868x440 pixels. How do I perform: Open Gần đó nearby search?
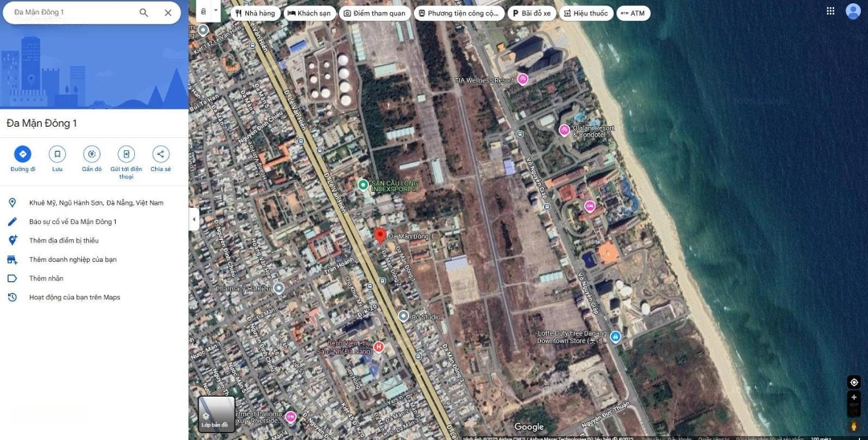tap(92, 154)
